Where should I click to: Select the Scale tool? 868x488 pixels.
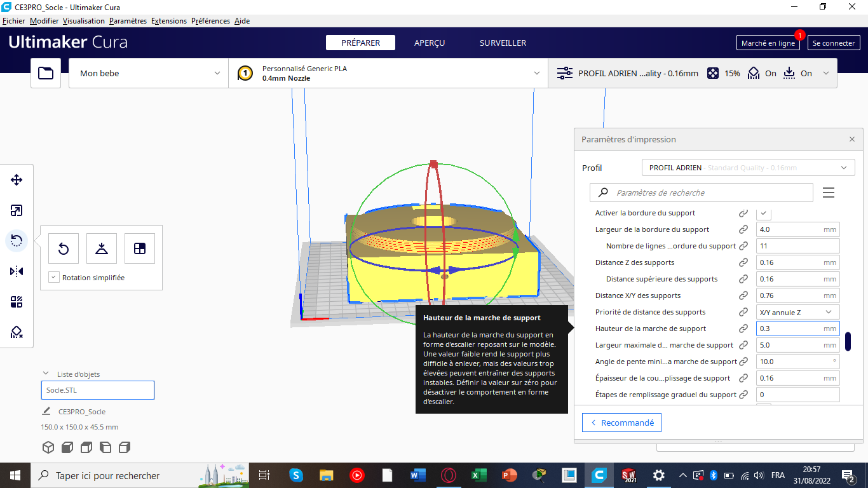pos(17,210)
